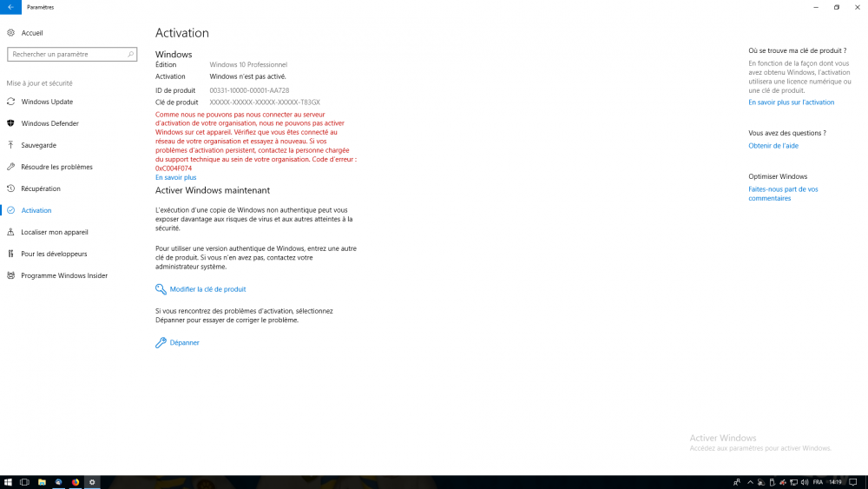The width and height of the screenshot is (868, 489).
Task: Select Activation in the sidebar
Action: (36, 210)
